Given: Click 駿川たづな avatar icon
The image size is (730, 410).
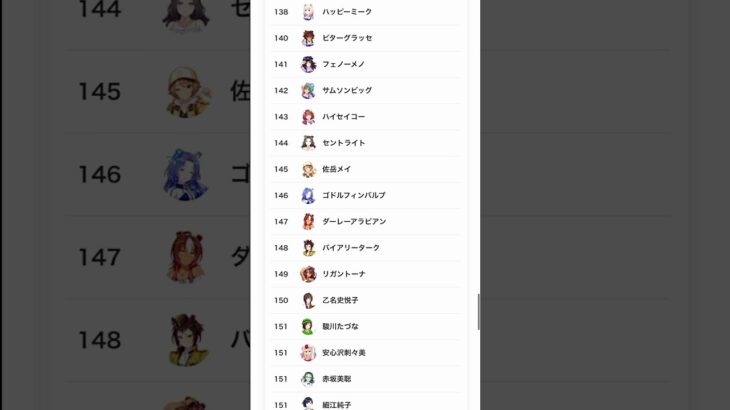Looking at the screenshot, I should pyautogui.click(x=308, y=327).
